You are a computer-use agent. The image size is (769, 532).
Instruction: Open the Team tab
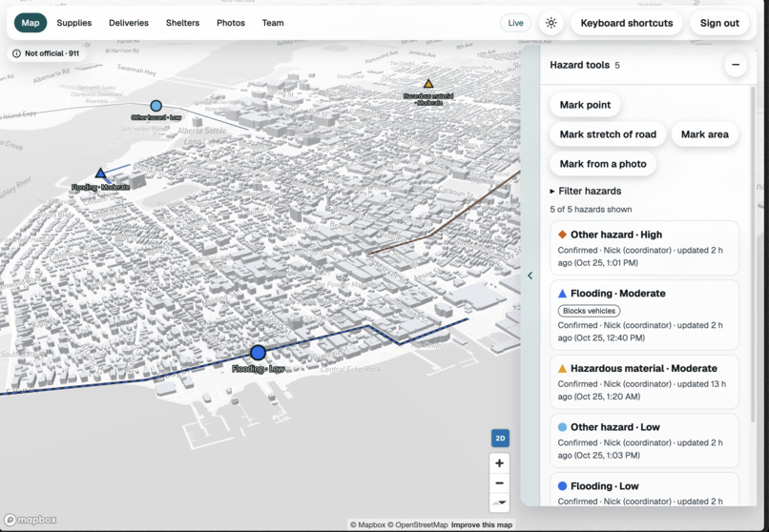273,23
